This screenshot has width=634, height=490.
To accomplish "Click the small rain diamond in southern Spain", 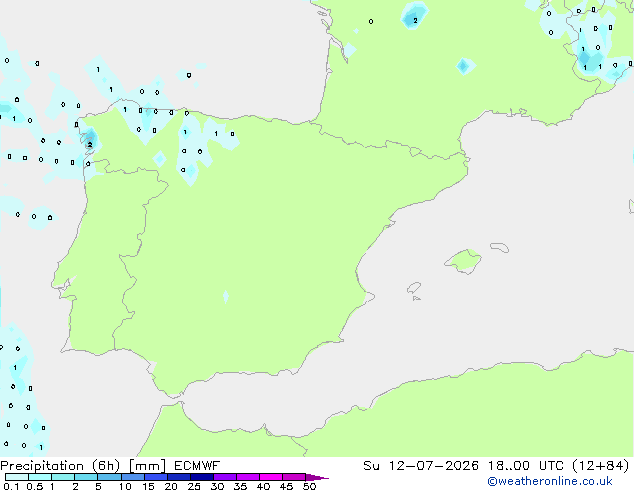I will [x=226, y=297].
